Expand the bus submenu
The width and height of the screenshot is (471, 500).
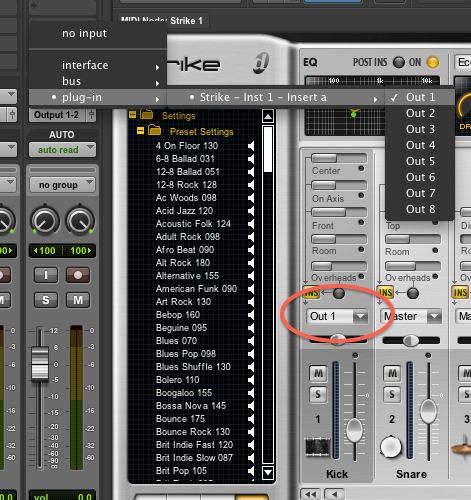[x=98, y=81]
